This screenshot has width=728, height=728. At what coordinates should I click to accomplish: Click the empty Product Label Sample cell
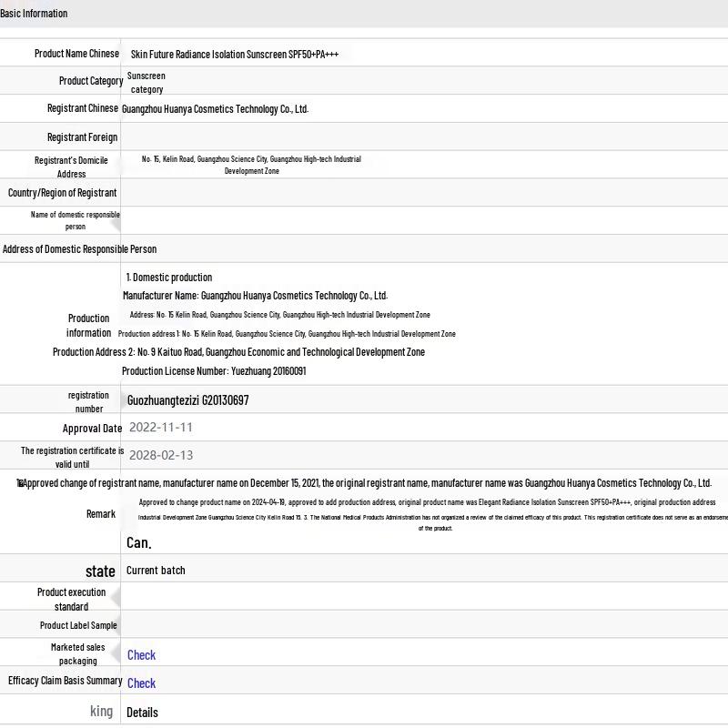tap(423, 625)
